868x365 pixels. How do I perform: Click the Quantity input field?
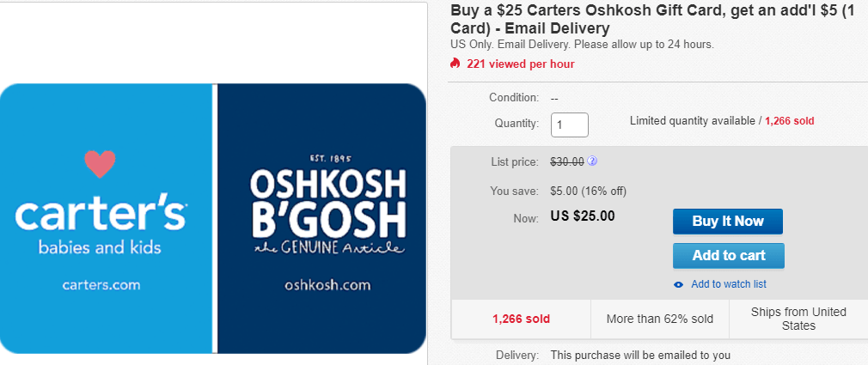click(x=570, y=125)
